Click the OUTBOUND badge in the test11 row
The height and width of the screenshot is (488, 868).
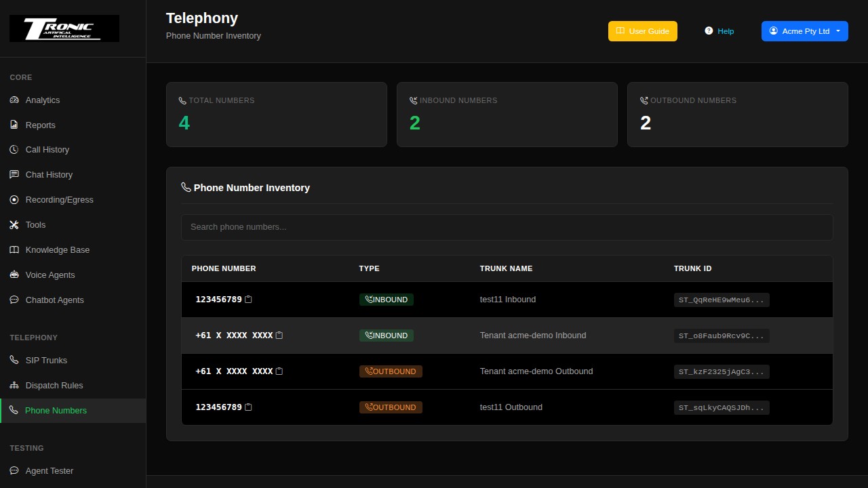click(x=391, y=407)
